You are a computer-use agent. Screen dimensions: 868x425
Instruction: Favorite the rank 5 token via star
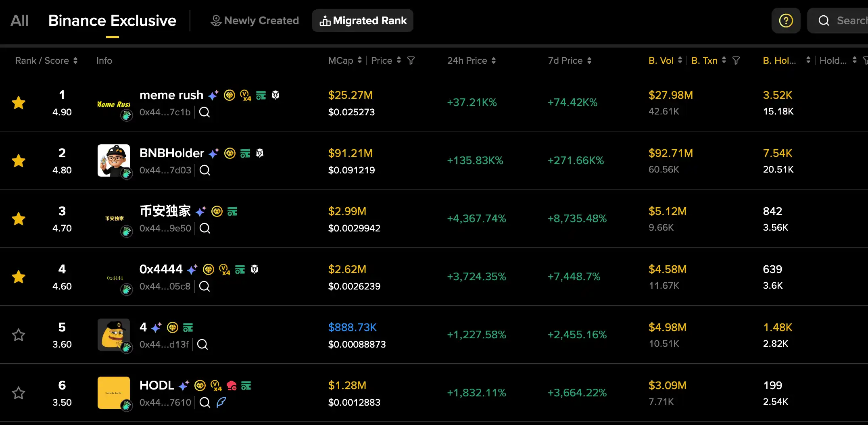pyautogui.click(x=19, y=335)
